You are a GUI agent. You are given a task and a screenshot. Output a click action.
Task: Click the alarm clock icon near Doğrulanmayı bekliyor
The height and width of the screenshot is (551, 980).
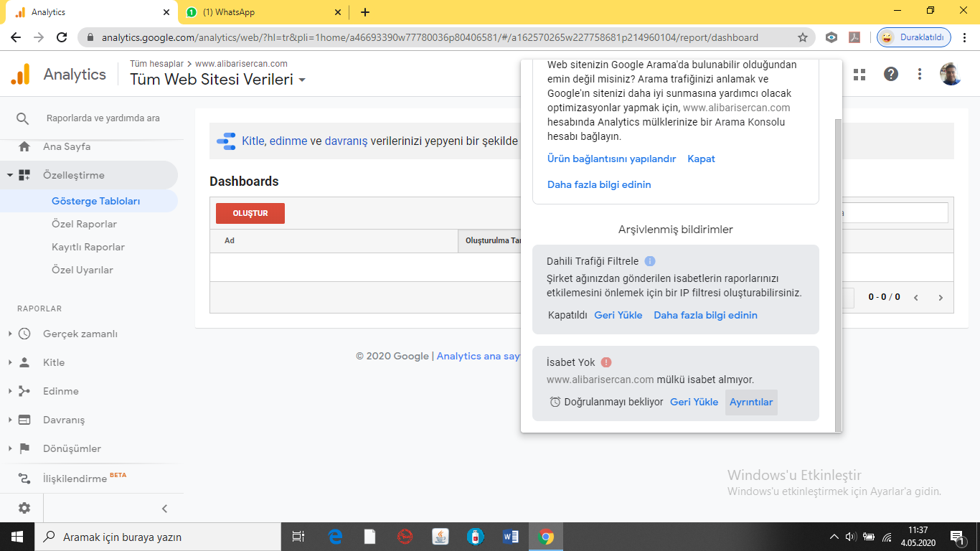click(555, 402)
